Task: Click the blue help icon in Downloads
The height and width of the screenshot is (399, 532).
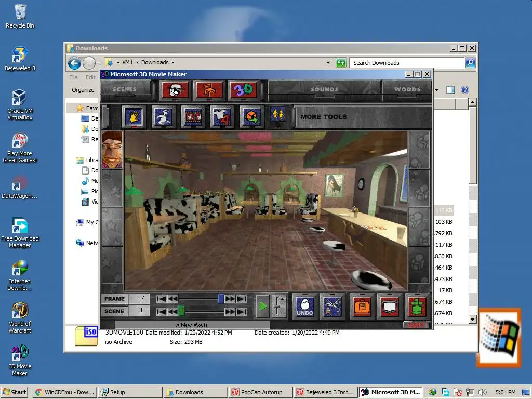Action: pyautogui.click(x=465, y=90)
